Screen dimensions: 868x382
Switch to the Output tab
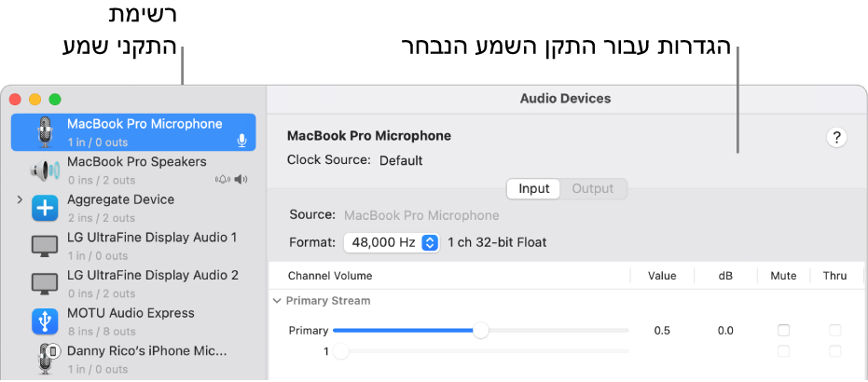(592, 188)
